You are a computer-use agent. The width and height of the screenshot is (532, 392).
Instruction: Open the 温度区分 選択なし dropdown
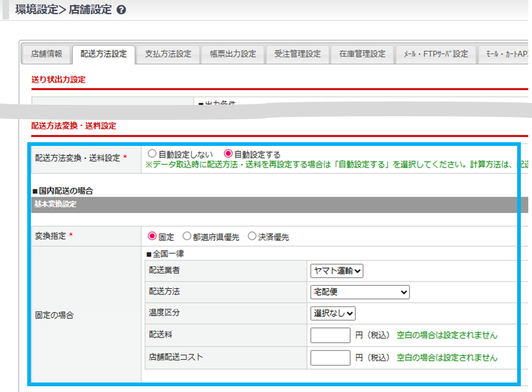(x=333, y=313)
